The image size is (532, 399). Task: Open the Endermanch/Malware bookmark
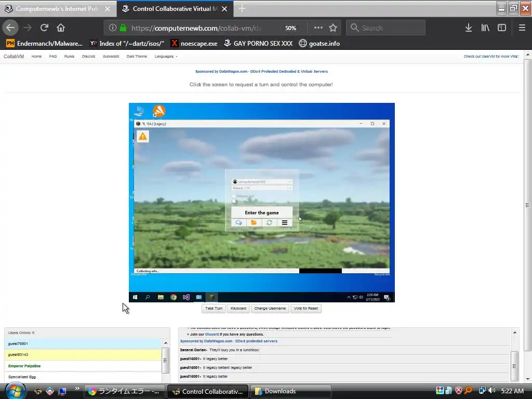pos(45,44)
